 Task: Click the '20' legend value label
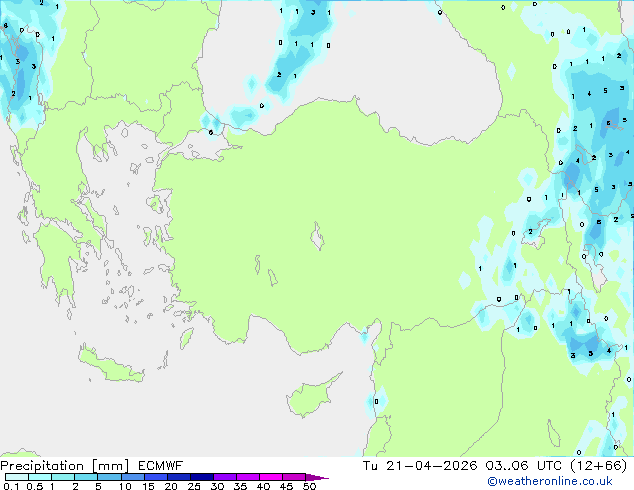pyautogui.click(x=171, y=486)
